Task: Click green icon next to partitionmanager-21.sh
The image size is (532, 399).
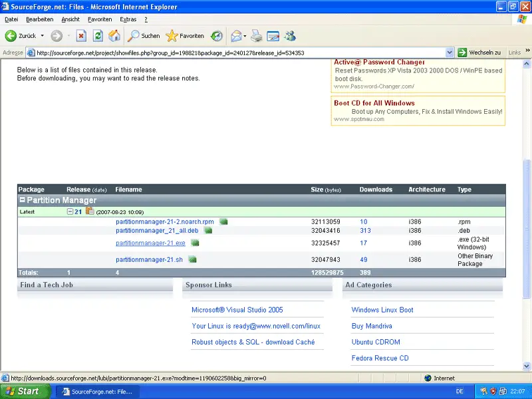Action: (193, 259)
